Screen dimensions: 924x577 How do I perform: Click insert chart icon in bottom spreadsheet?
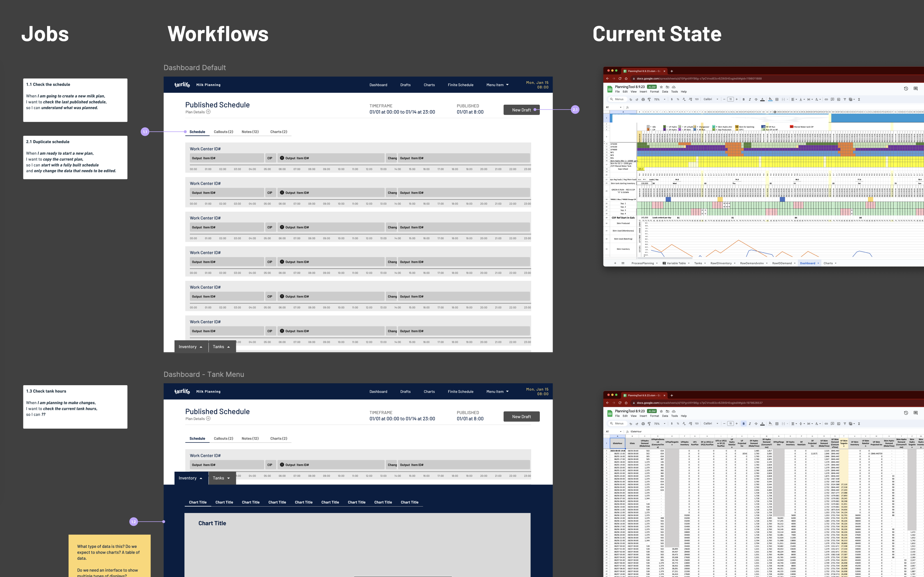click(x=839, y=424)
